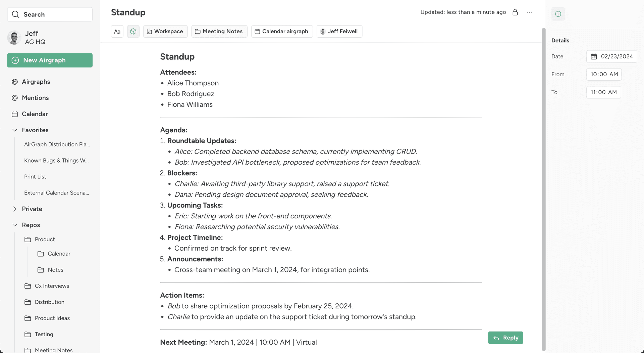Viewport: 644px width, 353px height.
Task: Open the Aa text formatting options
Action: pyautogui.click(x=117, y=32)
